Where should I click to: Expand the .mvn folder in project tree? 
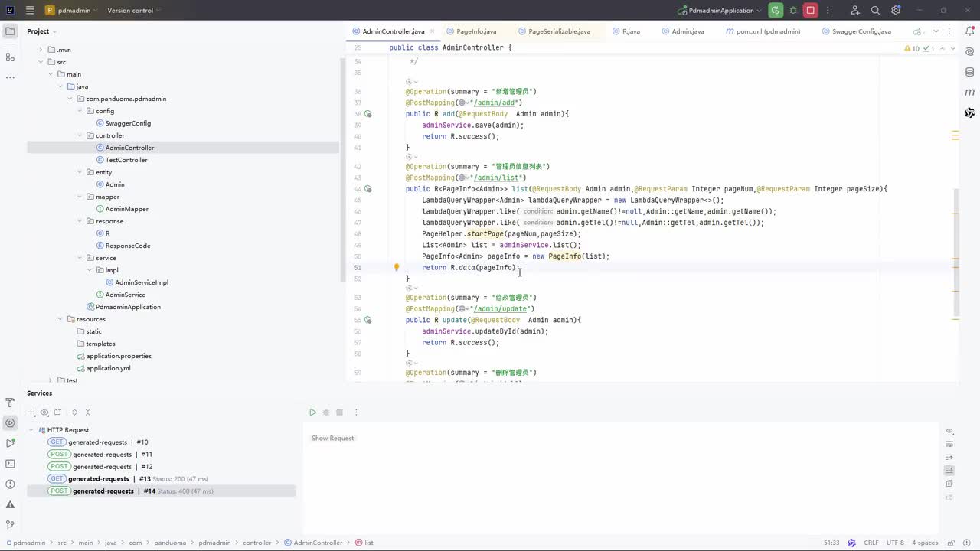tap(41, 50)
